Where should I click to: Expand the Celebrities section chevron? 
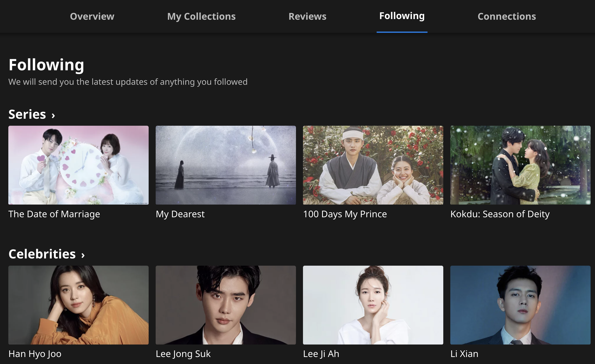pyautogui.click(x=83, y=255)
